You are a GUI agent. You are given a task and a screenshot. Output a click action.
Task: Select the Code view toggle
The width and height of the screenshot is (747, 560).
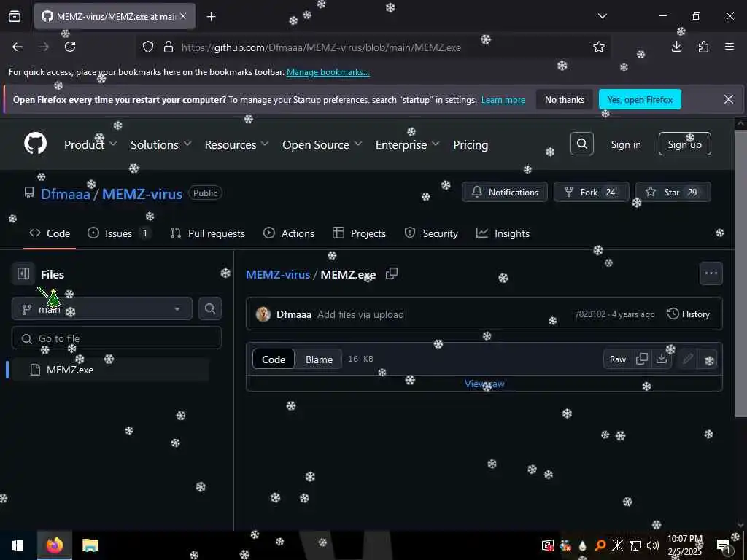tap(274, 359)
